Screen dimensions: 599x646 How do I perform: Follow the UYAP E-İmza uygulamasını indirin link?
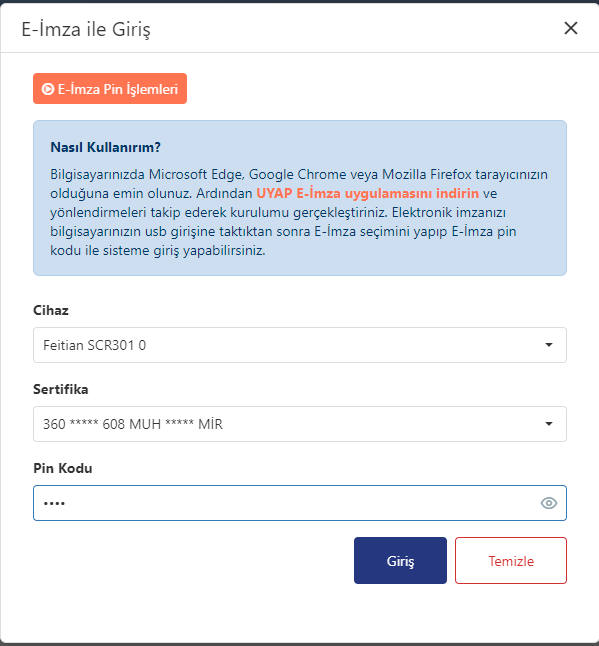coord(367,193)
